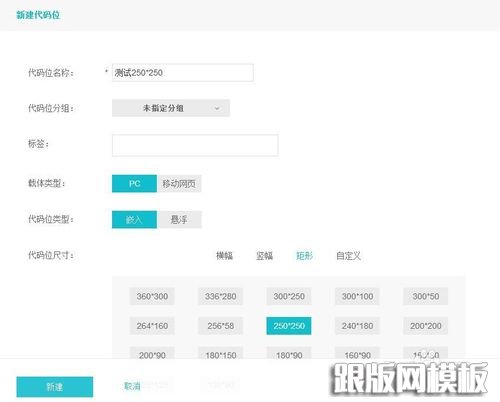Pick the 240*180 size option
Viewport: 500px width, 402px height.
[x=357, y=326]
